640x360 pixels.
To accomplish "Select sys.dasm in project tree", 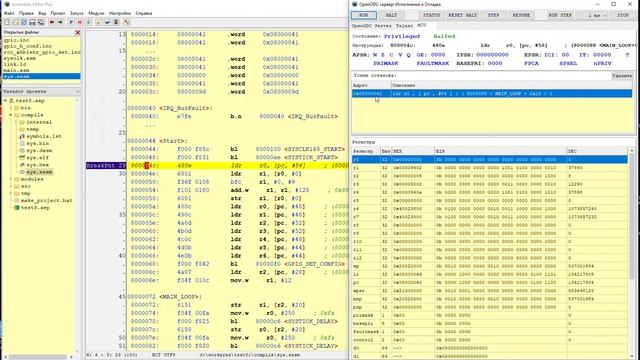I will (39, 151).
